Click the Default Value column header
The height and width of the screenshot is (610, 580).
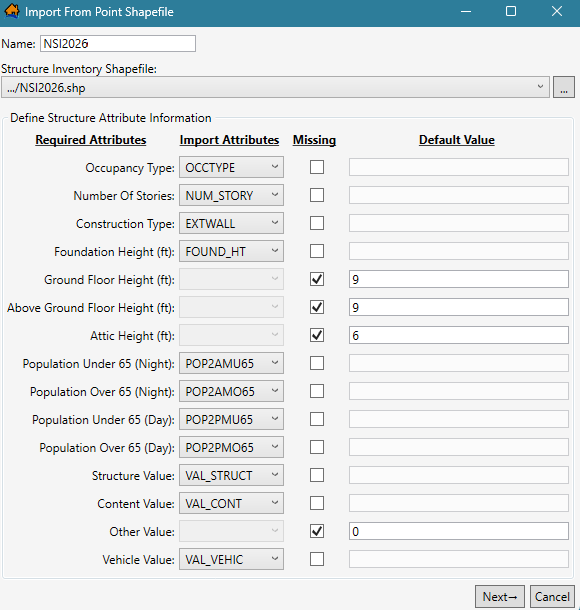point(457,140)
